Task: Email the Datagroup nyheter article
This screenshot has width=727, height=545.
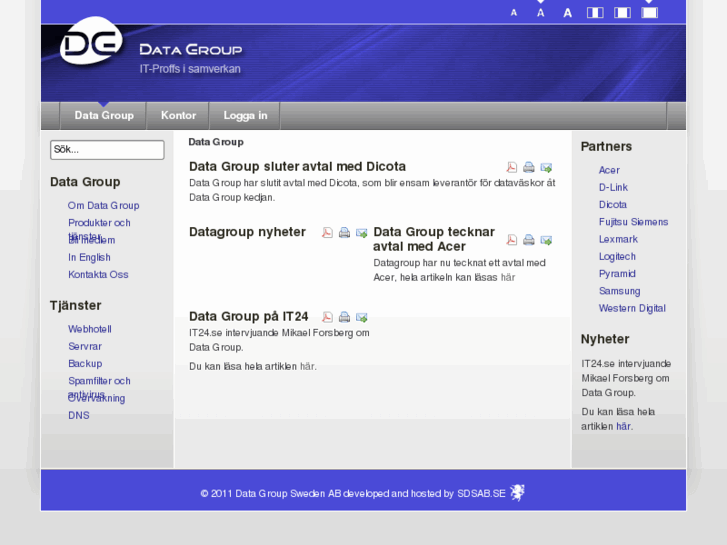Action: tap(362, 232)
